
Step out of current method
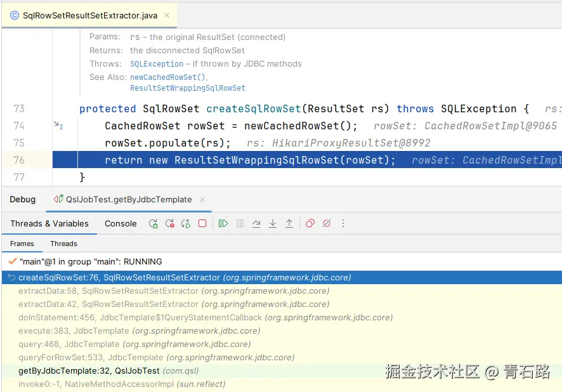(289, 223)
